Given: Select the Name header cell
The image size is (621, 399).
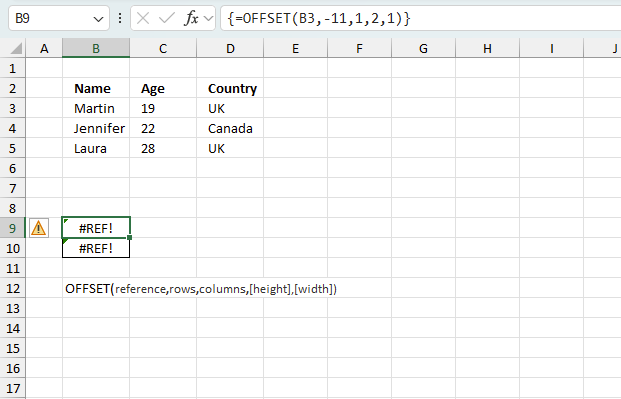Looking at the screenshot, I should click(96, 88).
